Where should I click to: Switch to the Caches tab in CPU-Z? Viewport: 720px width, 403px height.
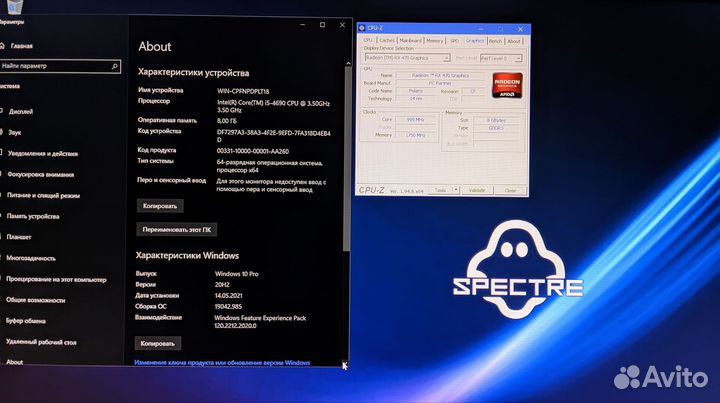387,40
